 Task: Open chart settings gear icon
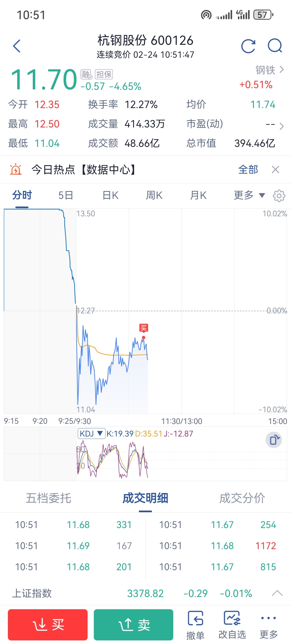click(279, 196)
